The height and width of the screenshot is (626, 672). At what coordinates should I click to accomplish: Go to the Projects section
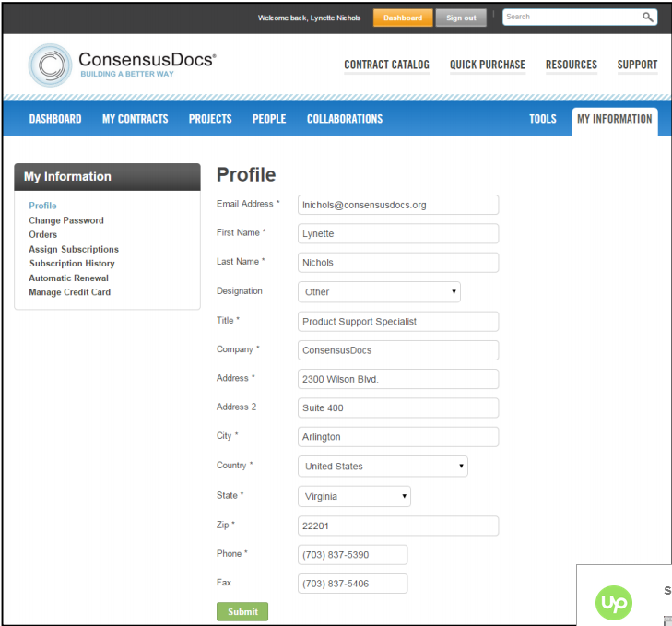point(210,119)
